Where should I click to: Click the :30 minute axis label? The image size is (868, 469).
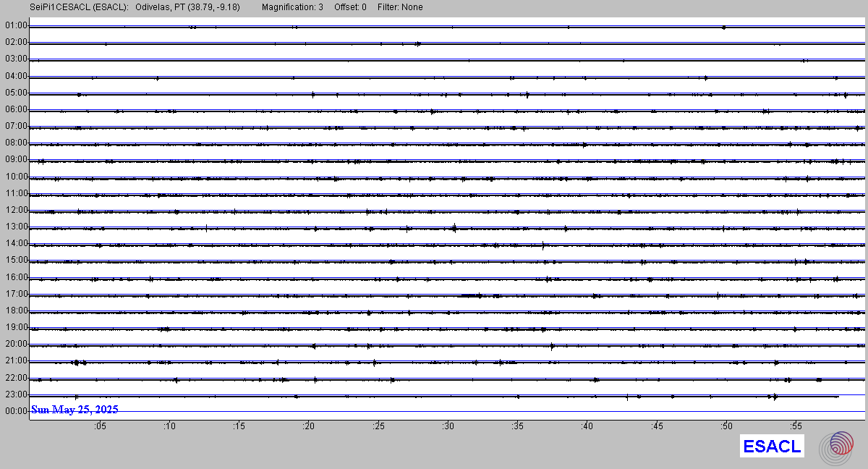point(448,427)
